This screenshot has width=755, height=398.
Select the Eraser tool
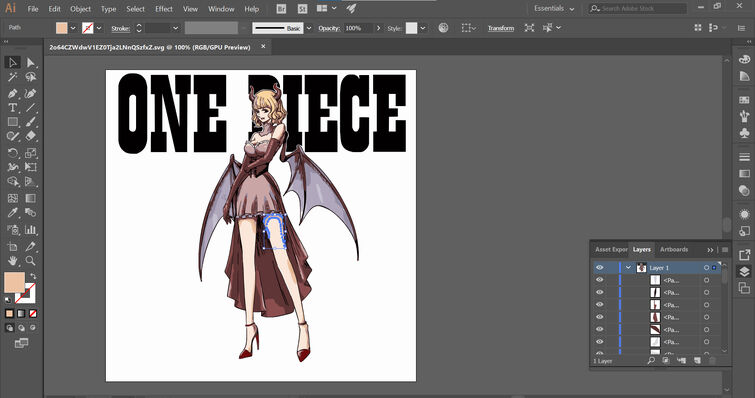[x=30, y=137]
